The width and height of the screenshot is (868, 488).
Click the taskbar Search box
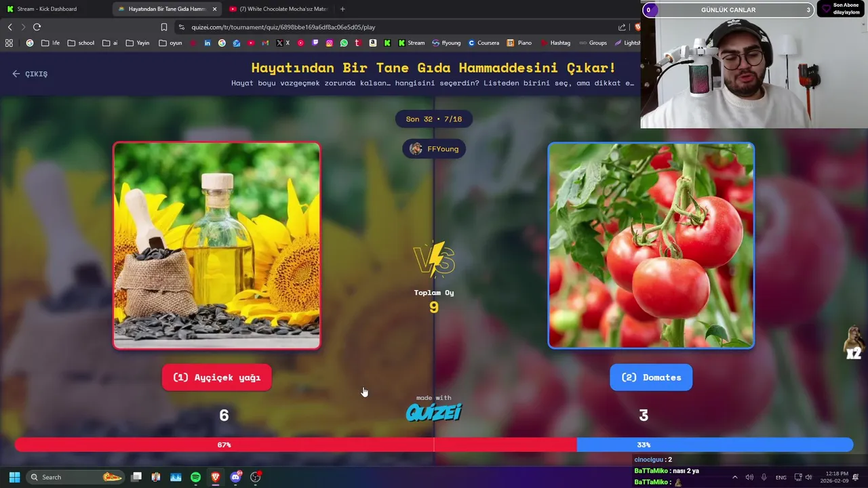pyautogui.click(x=76, y=477)
